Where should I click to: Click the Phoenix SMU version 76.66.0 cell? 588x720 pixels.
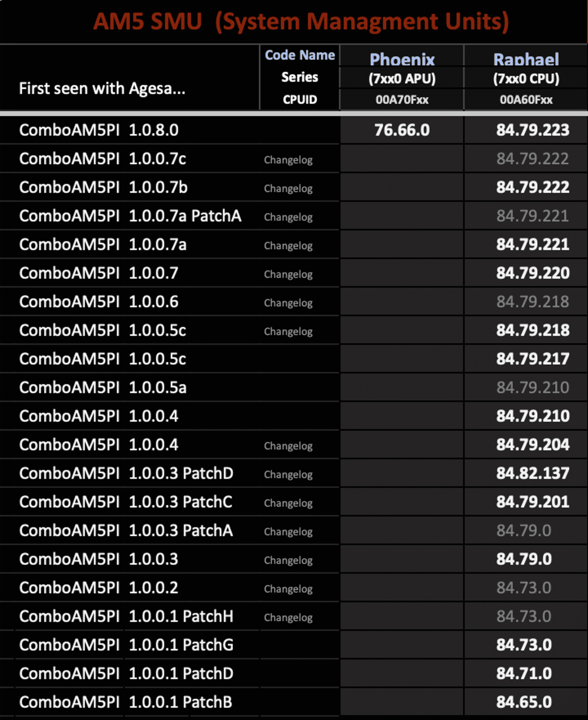point(402,130)
